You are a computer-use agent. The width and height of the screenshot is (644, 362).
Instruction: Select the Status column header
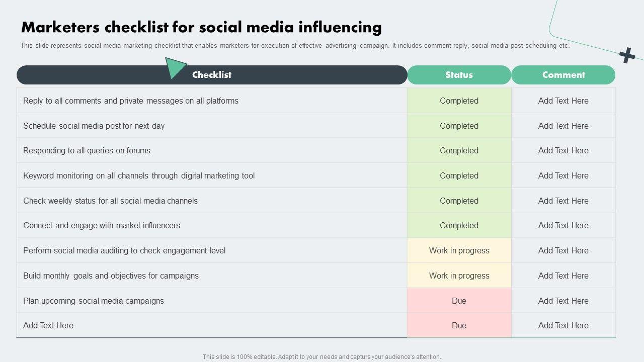coord(459,75)
